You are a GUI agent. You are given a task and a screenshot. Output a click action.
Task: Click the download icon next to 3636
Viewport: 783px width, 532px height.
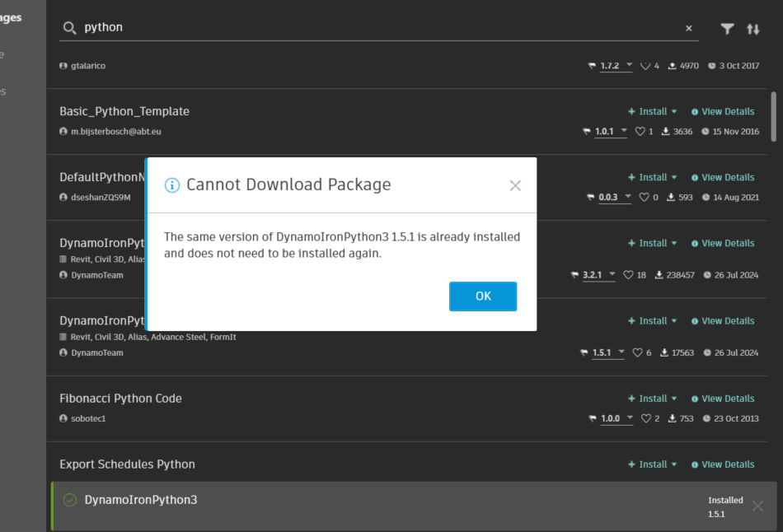tap(666, 132)
